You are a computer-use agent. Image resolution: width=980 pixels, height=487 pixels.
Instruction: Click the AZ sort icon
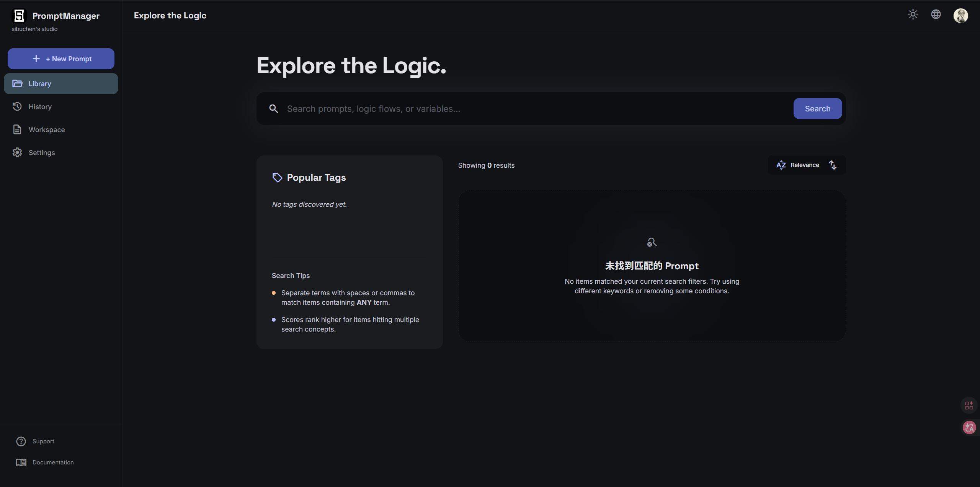(781, 165)
